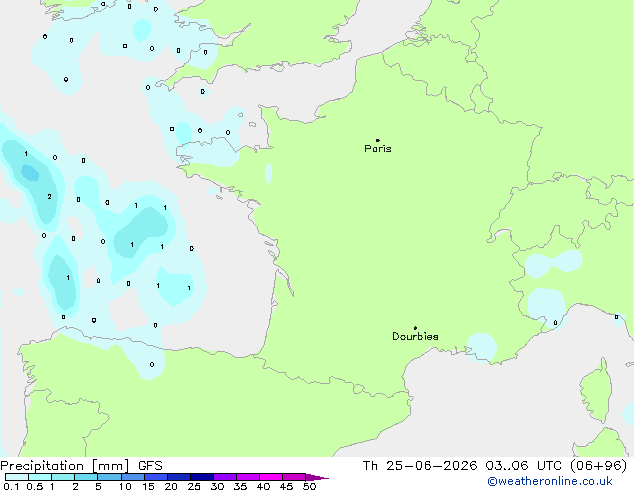634x490 pixels.
Task: Click the '0.1' legend scale label
Action: point(11,486)
